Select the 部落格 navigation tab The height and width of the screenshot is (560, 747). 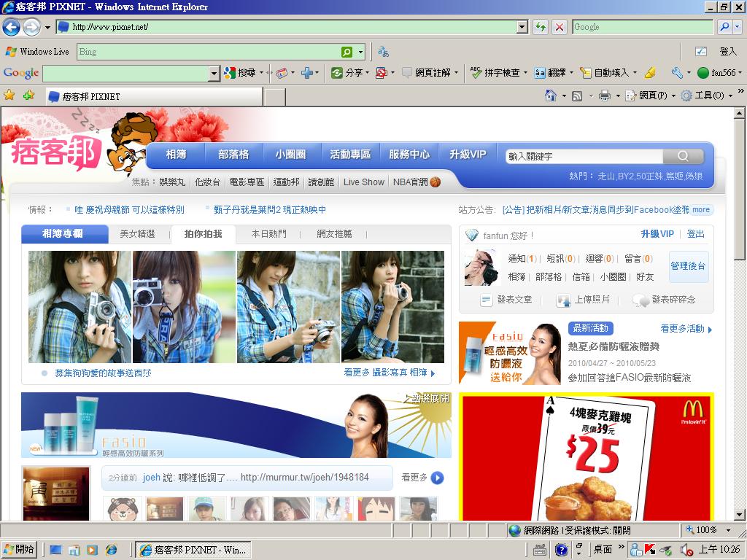[233, 155]
